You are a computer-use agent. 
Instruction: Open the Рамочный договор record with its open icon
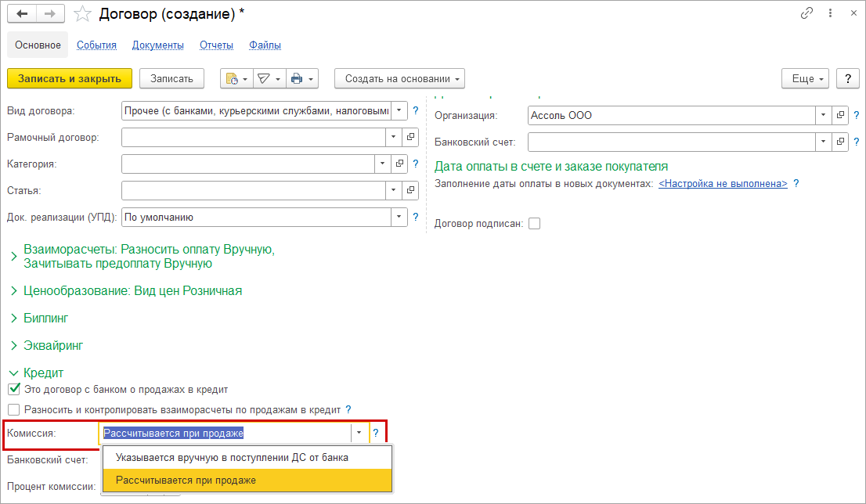tap(410, 137)
